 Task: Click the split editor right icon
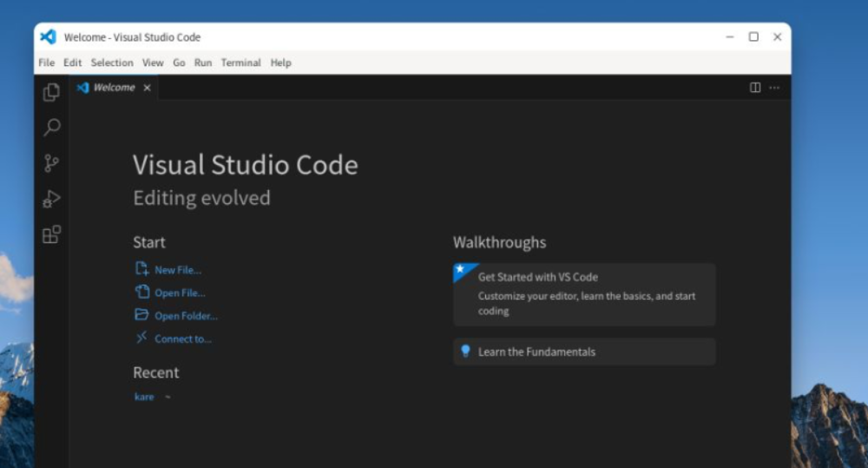[x=755, y=88]
